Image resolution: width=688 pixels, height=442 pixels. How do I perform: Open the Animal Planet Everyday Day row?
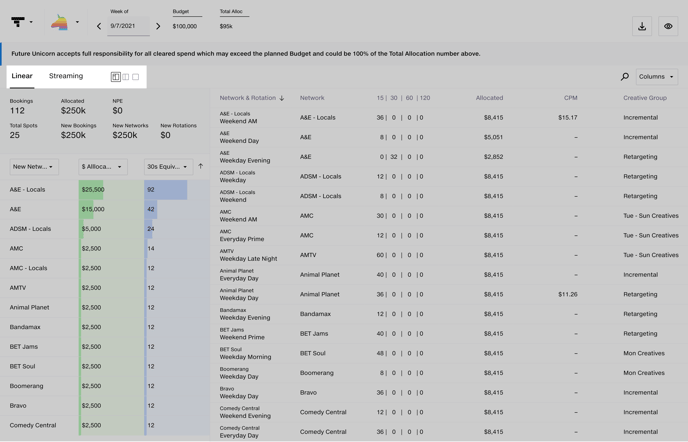tap(449, 275)
